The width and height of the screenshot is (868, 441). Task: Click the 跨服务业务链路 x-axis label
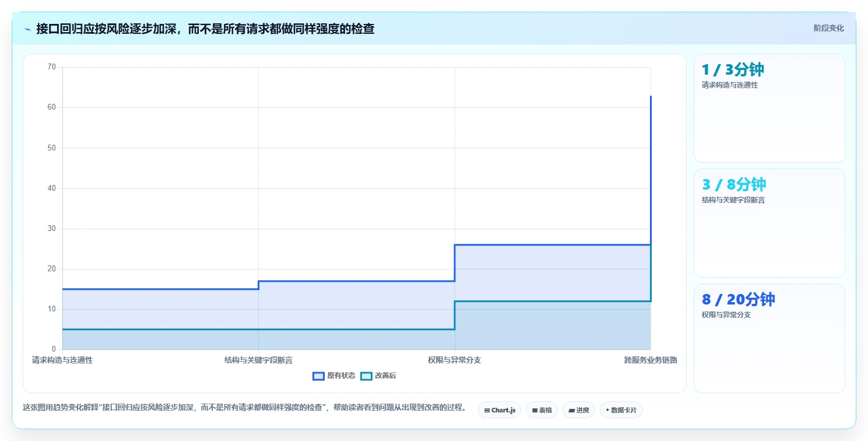coord(651,360)
